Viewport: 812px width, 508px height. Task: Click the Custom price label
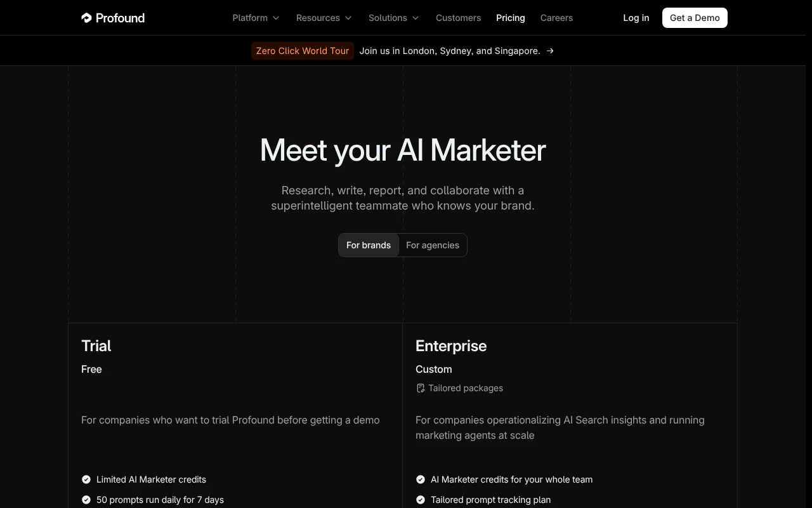click(434, 369)
